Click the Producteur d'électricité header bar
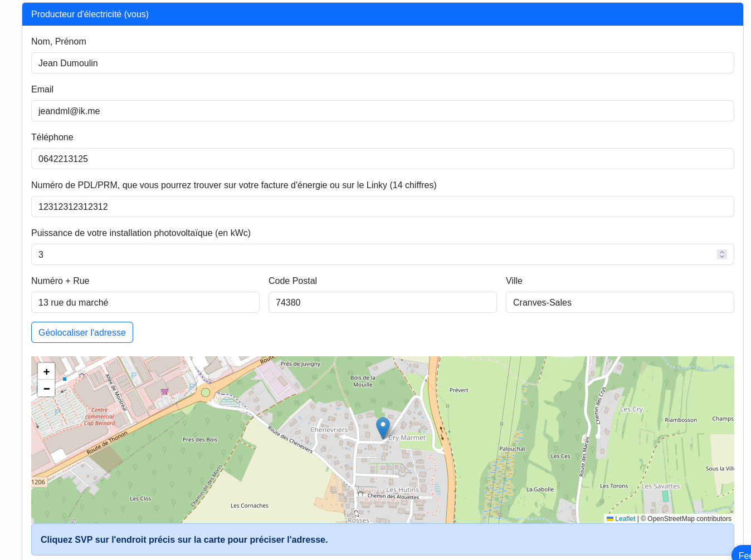The image size is (751, 560). [383, 14]
